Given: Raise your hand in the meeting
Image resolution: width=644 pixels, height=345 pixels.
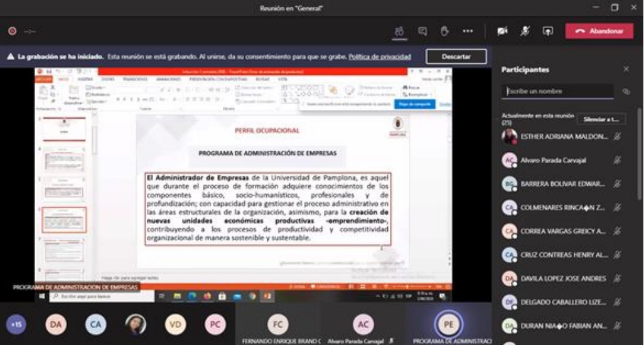Looking at the screenshot, I should pos(444,31).
